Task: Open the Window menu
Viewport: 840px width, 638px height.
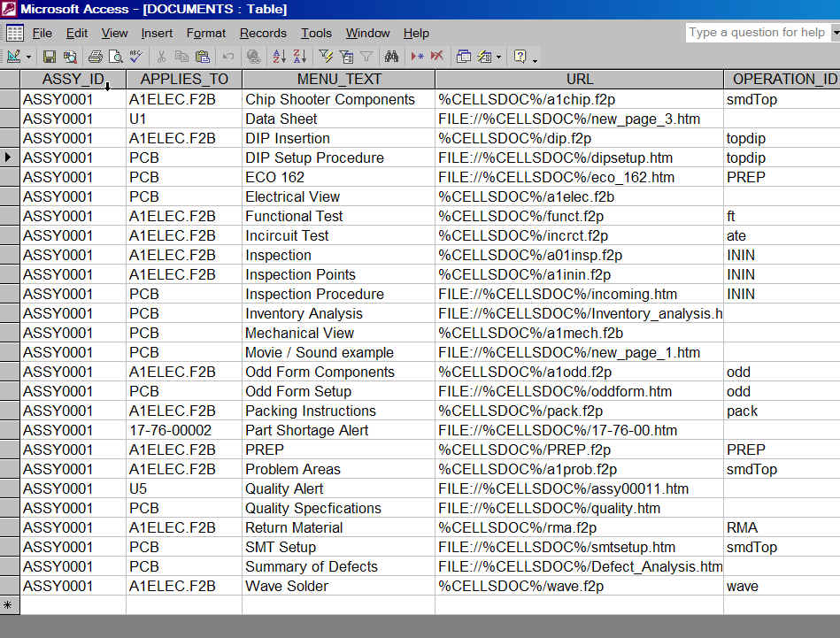Action: 367,34
